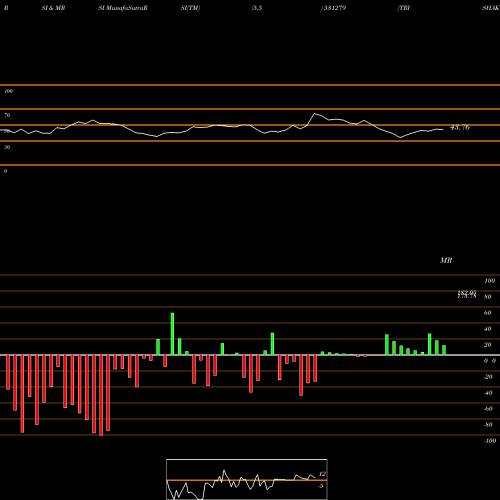This screenshot has height=500, width=500.
Task: Click the 'SI MunafaSutraR' header text
Action: coord(123,8)
